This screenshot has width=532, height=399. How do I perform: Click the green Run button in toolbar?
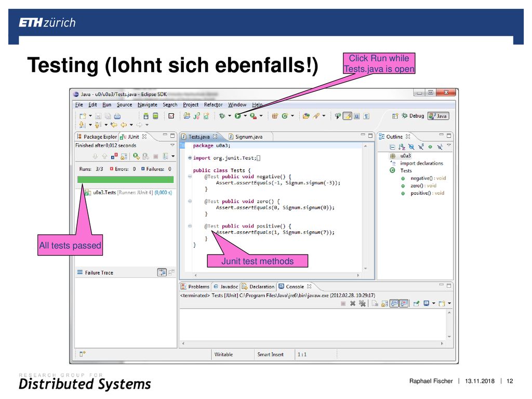click(x=237, y=116)
